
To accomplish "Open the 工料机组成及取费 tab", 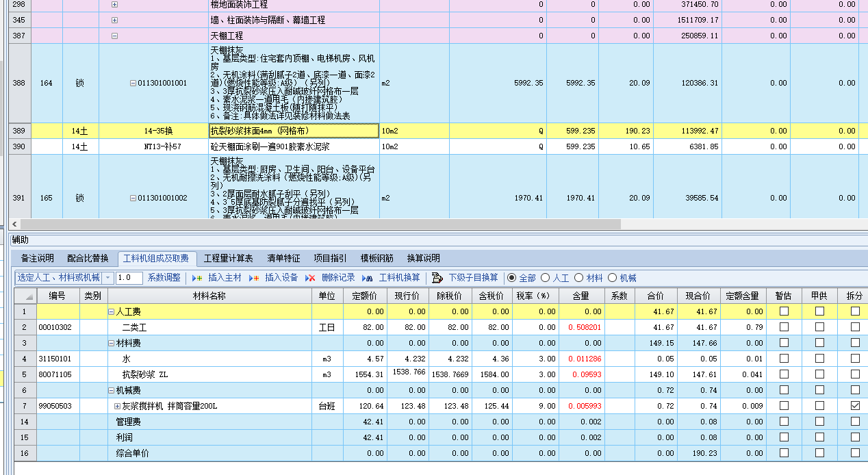I will 157,259.
